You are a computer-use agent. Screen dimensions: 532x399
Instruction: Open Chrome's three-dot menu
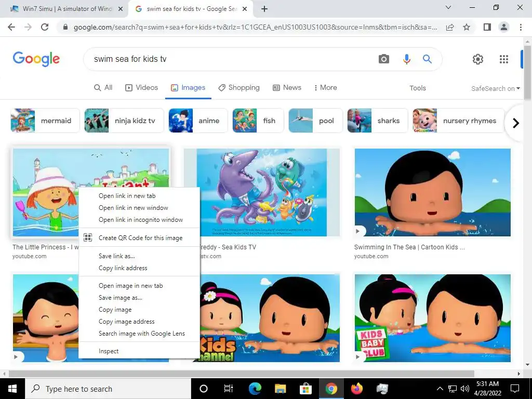521,27
